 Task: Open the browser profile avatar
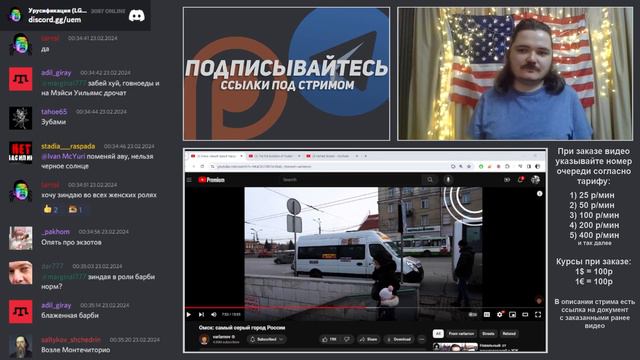point(537,166)
